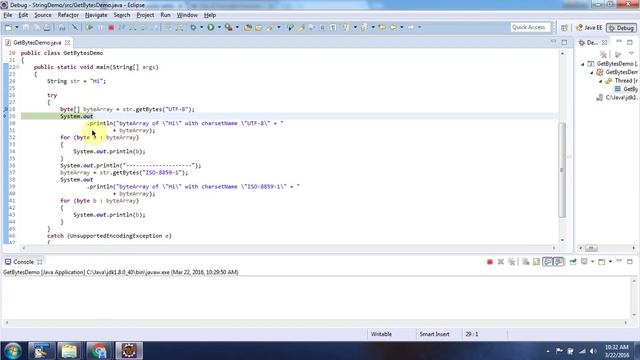Image resolution: width=640 pixels, height=360 pixels.
Task: Click the Eclipse icon in the taskbar
Action: coord(129,351)
